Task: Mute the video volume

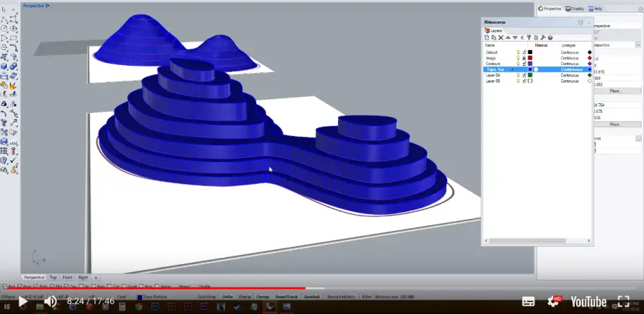Action: pyautogui.click(x=50, y=302)
